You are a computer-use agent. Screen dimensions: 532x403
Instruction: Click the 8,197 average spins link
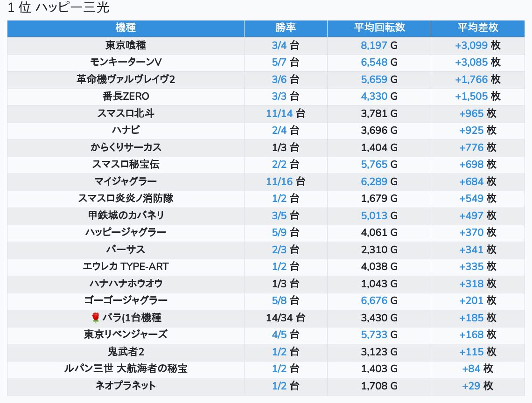(x=374, y=45)
